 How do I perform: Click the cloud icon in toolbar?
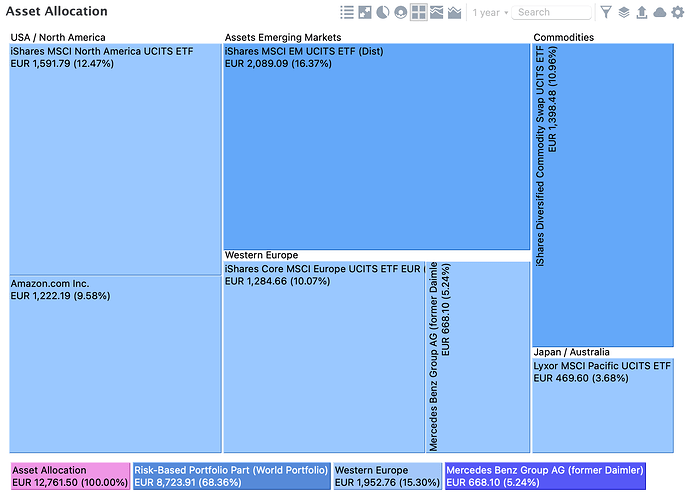(x=660, y=13)
